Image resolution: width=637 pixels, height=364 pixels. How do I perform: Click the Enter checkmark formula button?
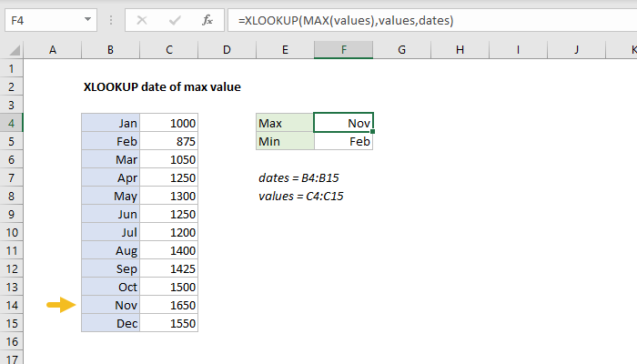click(173, 18)
